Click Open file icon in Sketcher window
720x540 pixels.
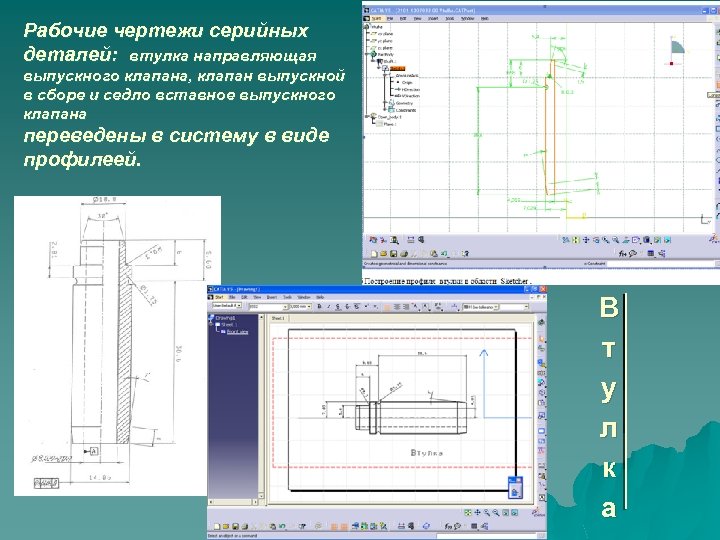384,253
